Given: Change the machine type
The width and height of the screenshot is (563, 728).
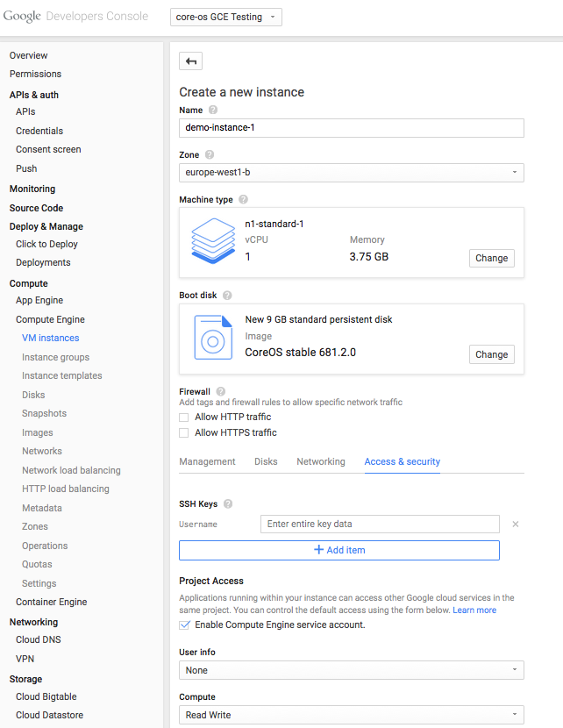Looking at the screenshot, I should [x=491, y=258].
